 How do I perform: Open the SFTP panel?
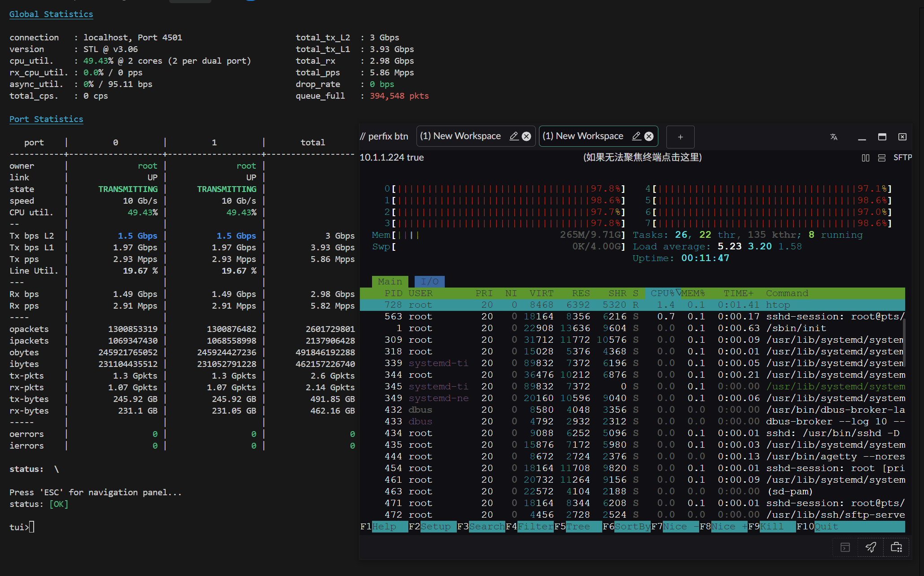(x=902, y=157)
